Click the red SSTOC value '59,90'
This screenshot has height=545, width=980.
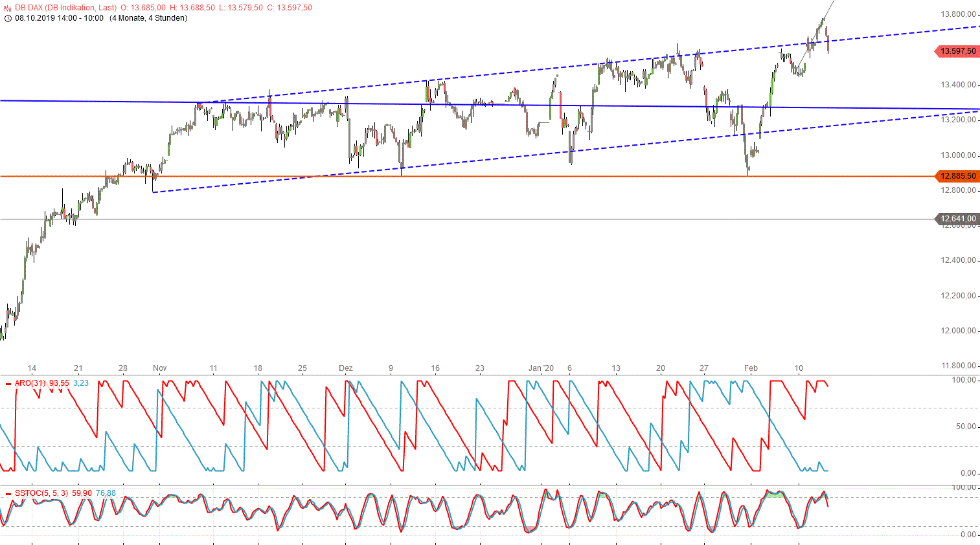point(82,493)
